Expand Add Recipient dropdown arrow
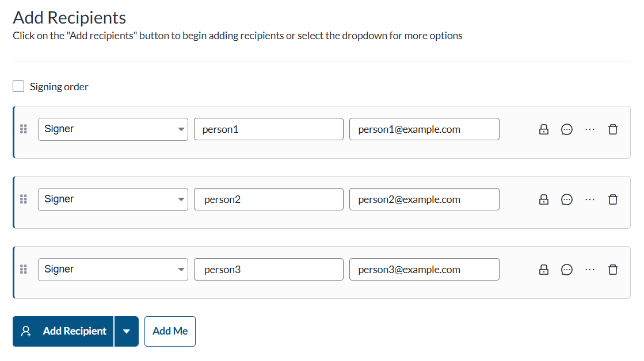The image size is (644, 361). (127, 332)
